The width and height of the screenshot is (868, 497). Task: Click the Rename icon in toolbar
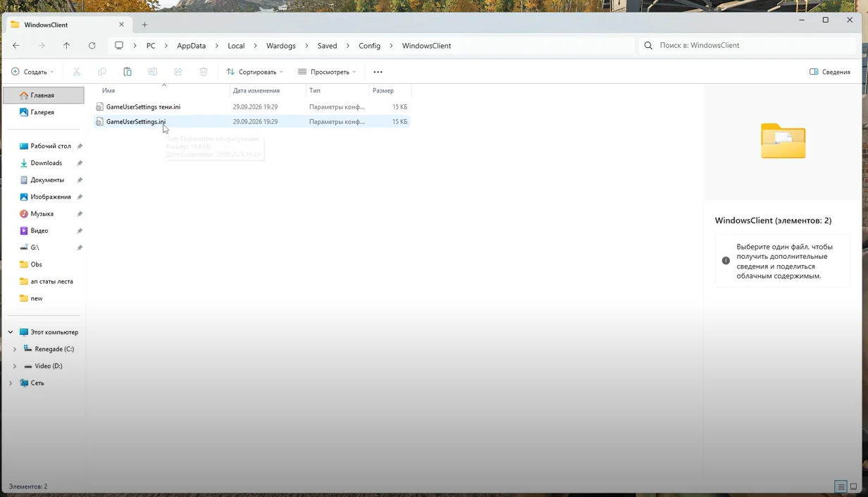[153, 72]
